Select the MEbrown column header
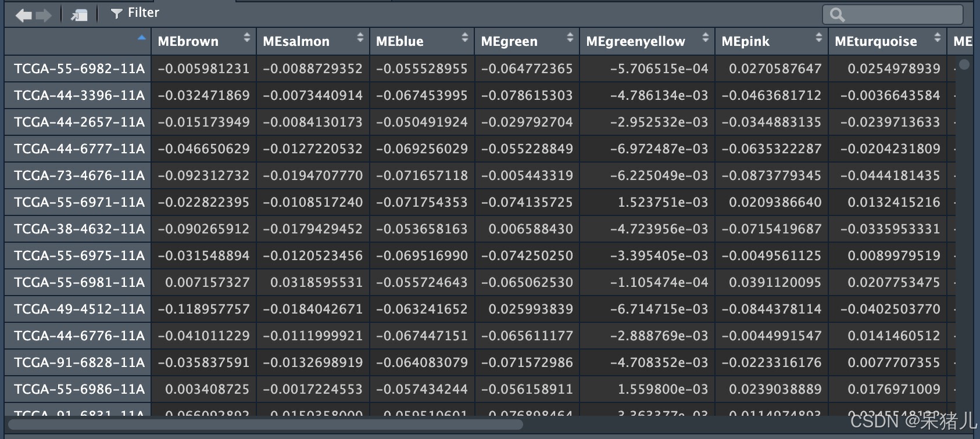 204,41
